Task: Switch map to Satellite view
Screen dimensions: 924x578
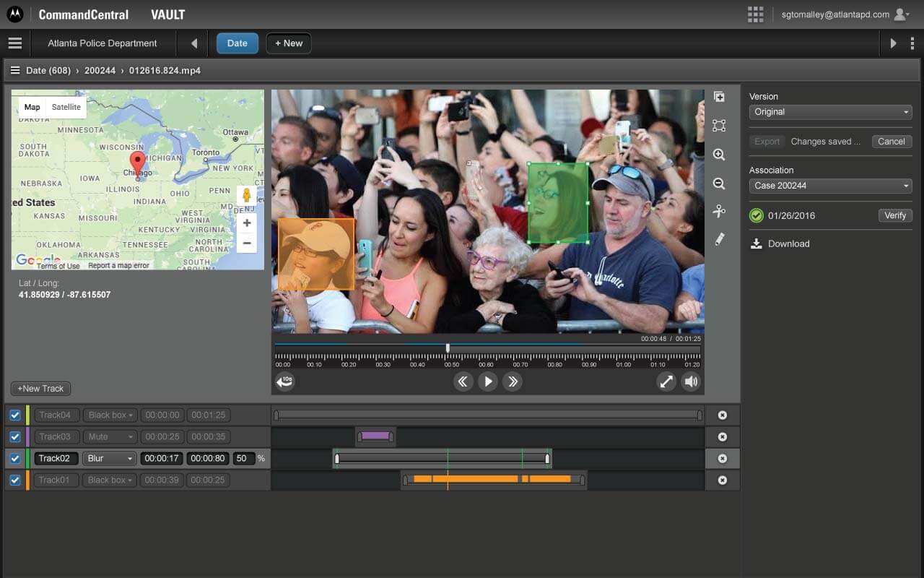Action: pos(66,107)
